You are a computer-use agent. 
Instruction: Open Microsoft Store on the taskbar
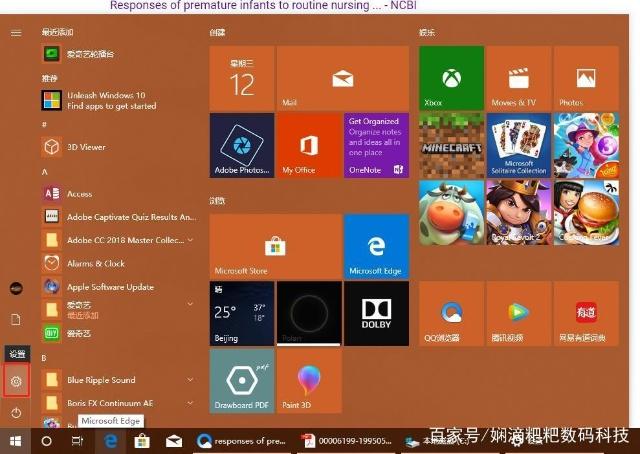click(x=142, y=441)
